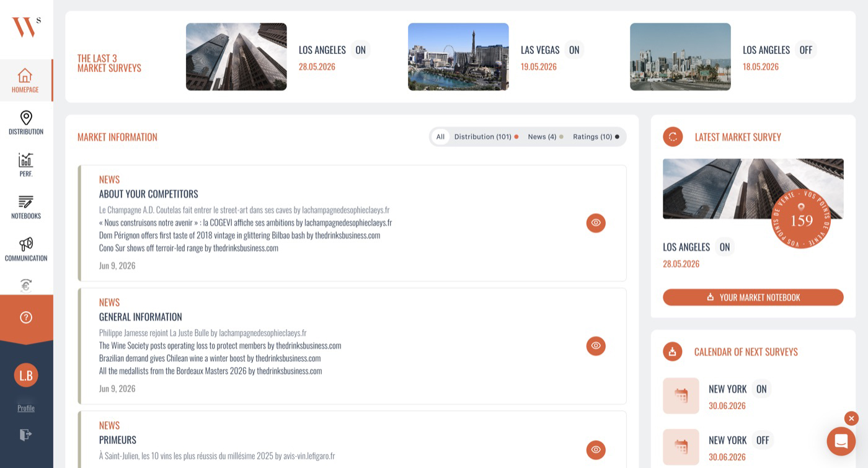Click the Your Market Notebook button

click(x=753, y=298)
